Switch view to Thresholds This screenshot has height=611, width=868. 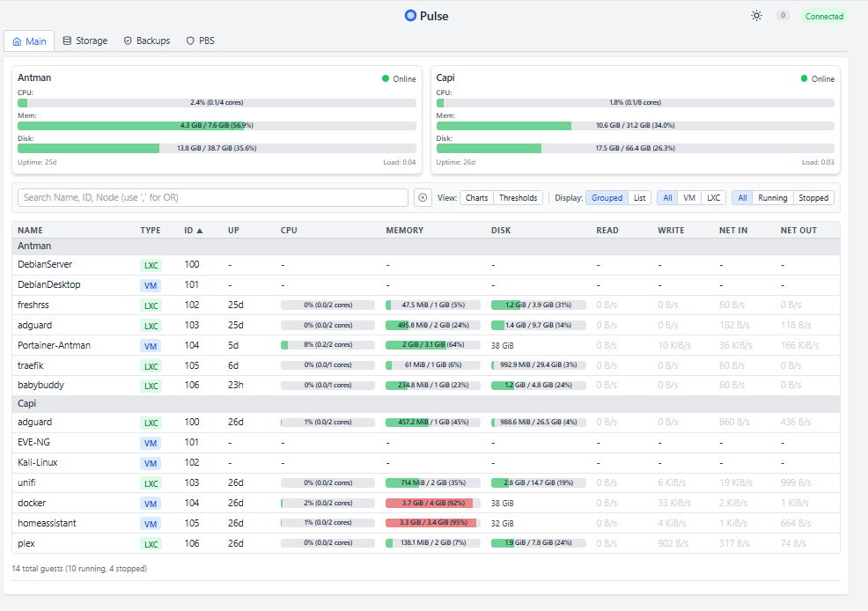[x=518, y=197]
